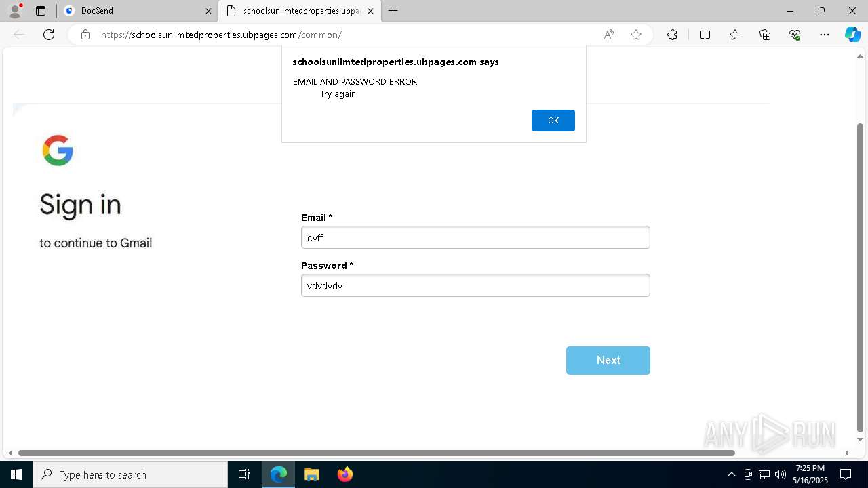Show hidden system tray icons

pyautogui.click(x=731, y=474)
